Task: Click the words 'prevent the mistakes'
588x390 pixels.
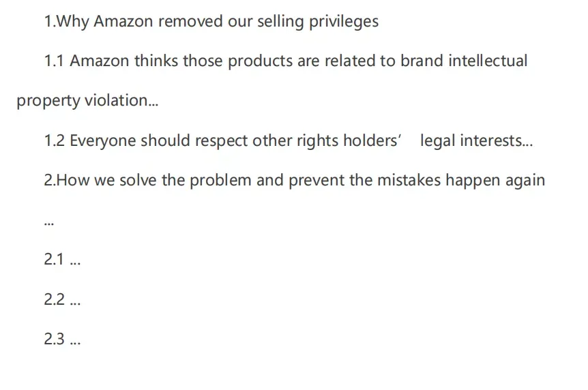Action: 364,181
